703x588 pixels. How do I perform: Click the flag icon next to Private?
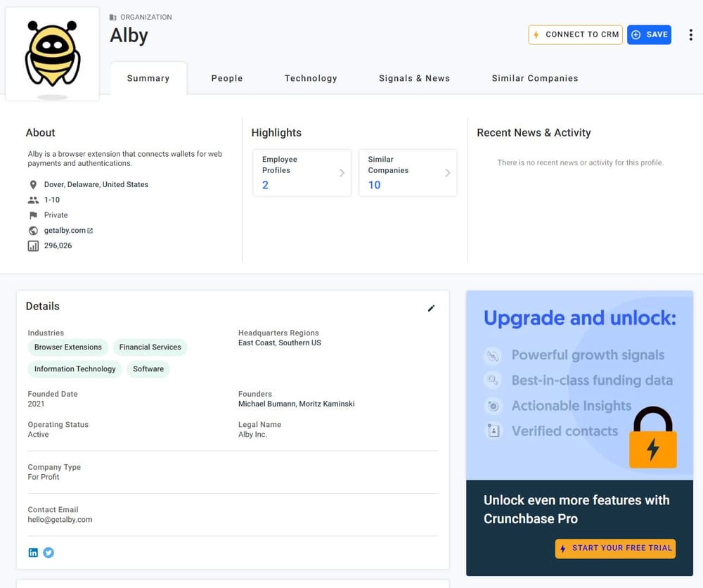pyautogui.click(x=33, y=215)
